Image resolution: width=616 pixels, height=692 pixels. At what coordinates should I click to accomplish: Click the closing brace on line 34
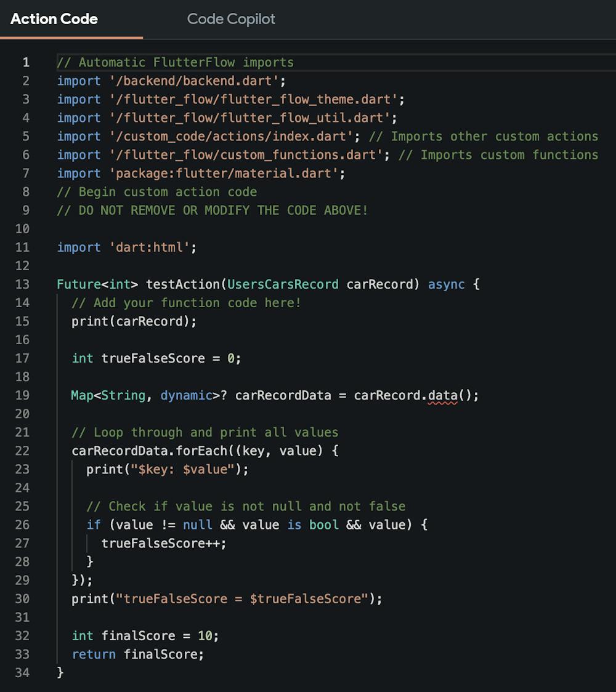coord(59,672)
